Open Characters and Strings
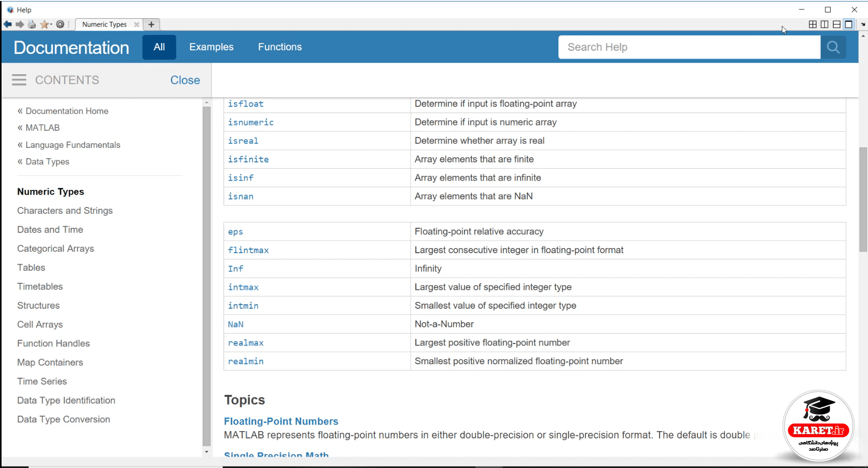The width and height of the screenshot is (868, 468). click(65, 211)
